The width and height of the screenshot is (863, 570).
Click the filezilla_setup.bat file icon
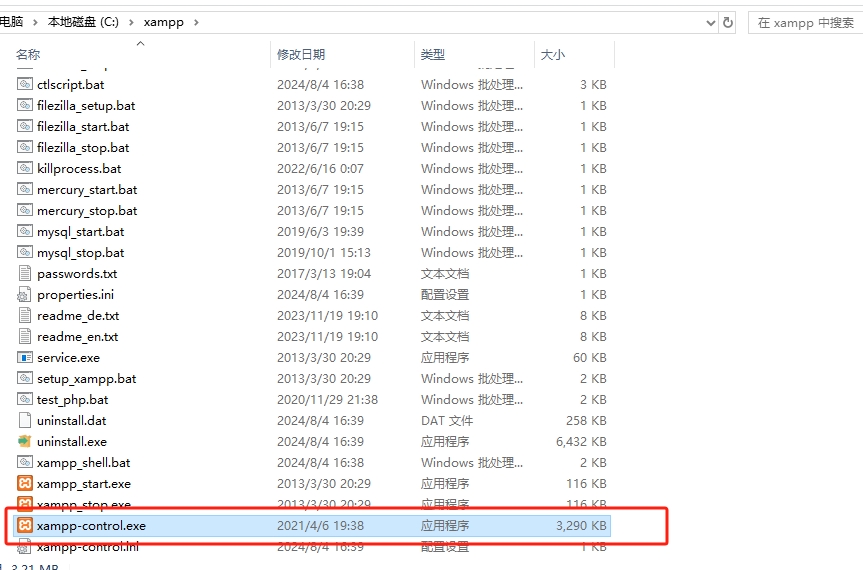pos(25,105)
